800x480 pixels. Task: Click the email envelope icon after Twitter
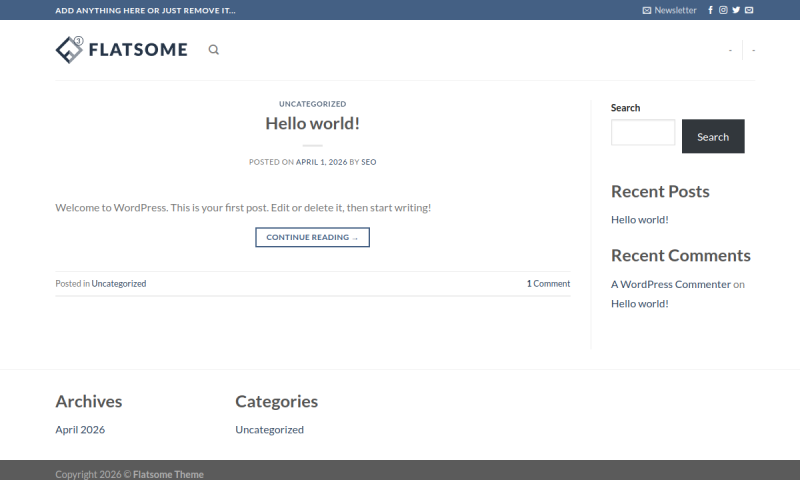[x=749, y=10]
